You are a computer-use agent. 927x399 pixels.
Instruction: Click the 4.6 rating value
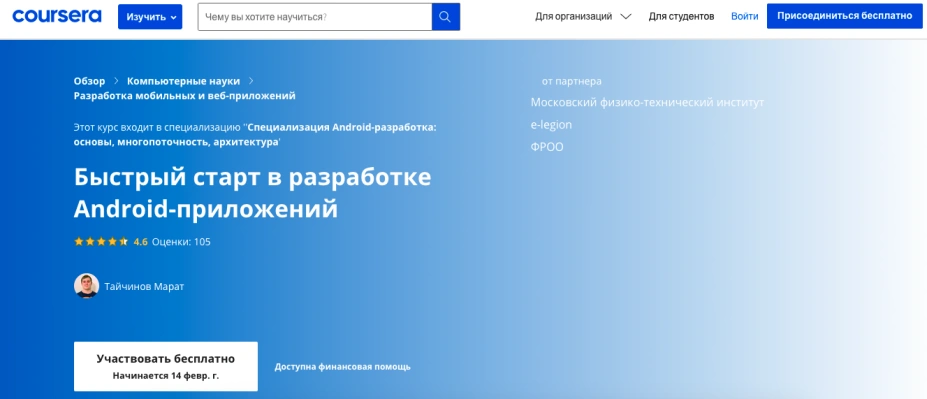(141, 242)
